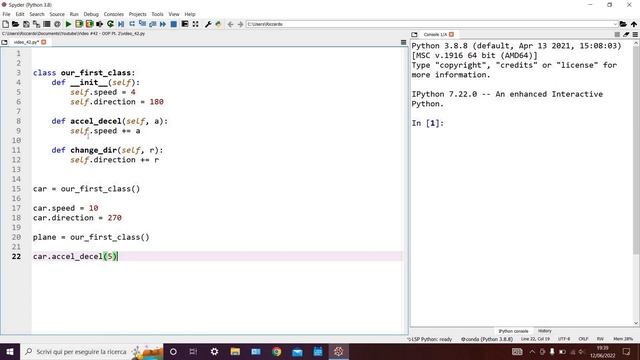Interrupt the kernel with the stop square
Screen dimensions: 640x360
tap(617, 35)
